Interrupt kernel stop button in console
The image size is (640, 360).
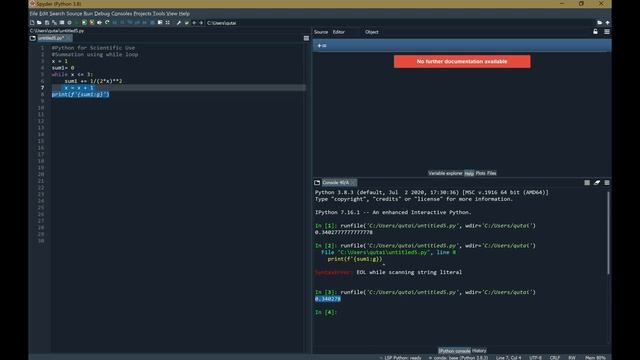tap(587, 182)
